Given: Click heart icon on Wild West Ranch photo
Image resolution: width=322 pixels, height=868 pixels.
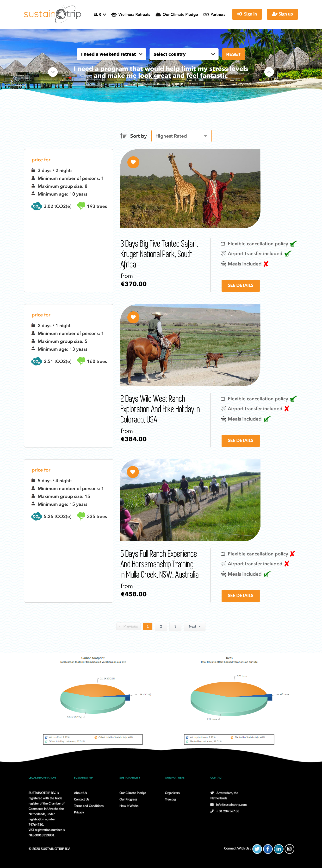Looking at the screenshot, I should click(133, 317).
